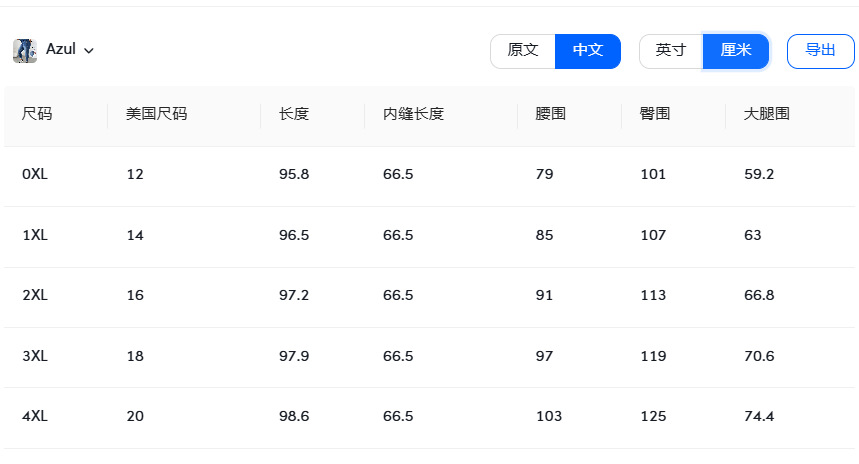
Task: Click the 内缝长度 column header
Action: tap(413, 114)
